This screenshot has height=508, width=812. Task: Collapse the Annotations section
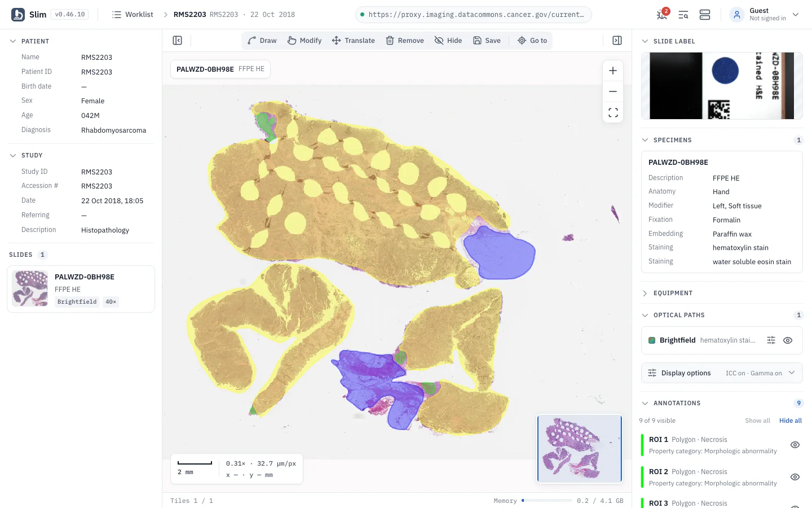[x=645, y=403]
